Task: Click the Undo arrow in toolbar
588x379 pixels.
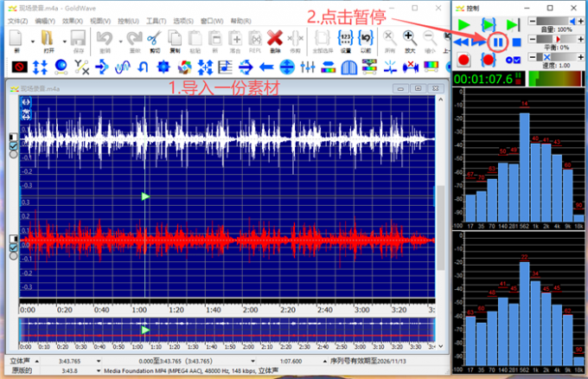Action: coord(103,38)
